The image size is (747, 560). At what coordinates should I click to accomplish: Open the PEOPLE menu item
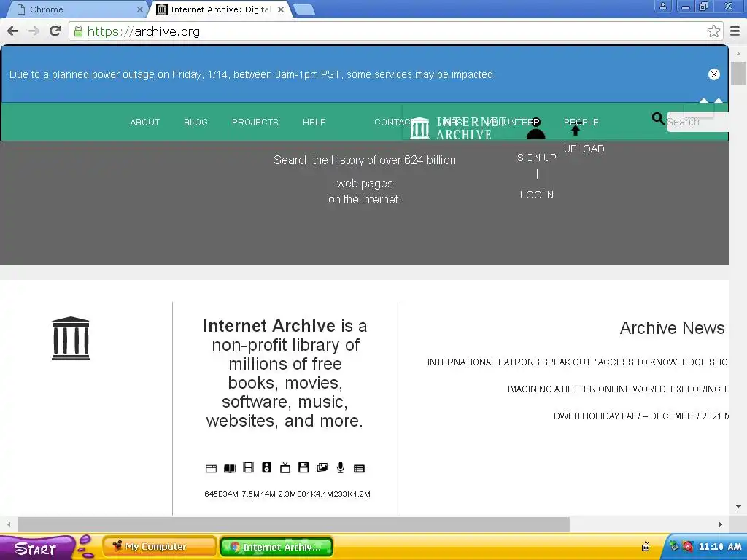[581, 122]
